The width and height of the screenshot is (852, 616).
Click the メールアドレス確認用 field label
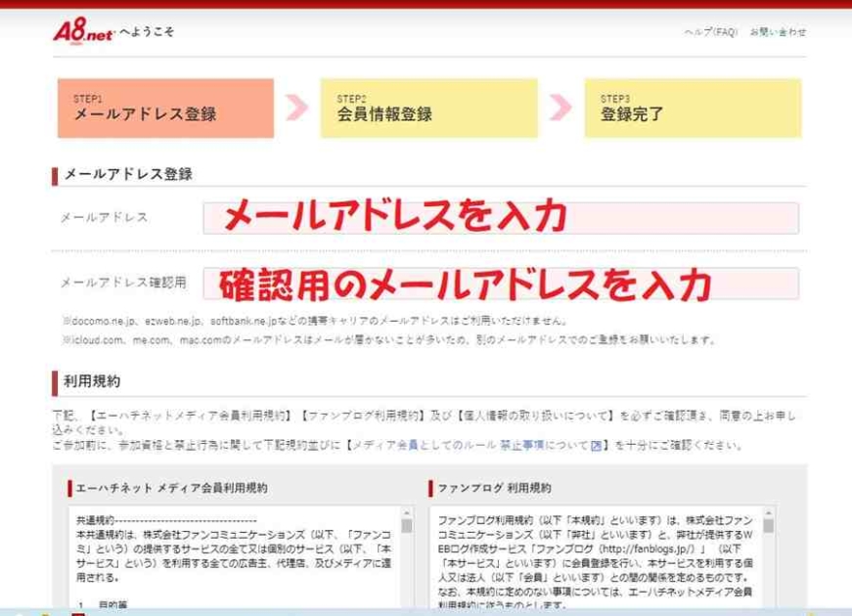point(123,283)
